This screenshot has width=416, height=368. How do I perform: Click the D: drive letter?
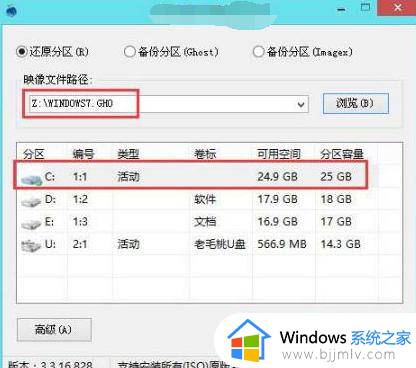(x=50, y=199)
